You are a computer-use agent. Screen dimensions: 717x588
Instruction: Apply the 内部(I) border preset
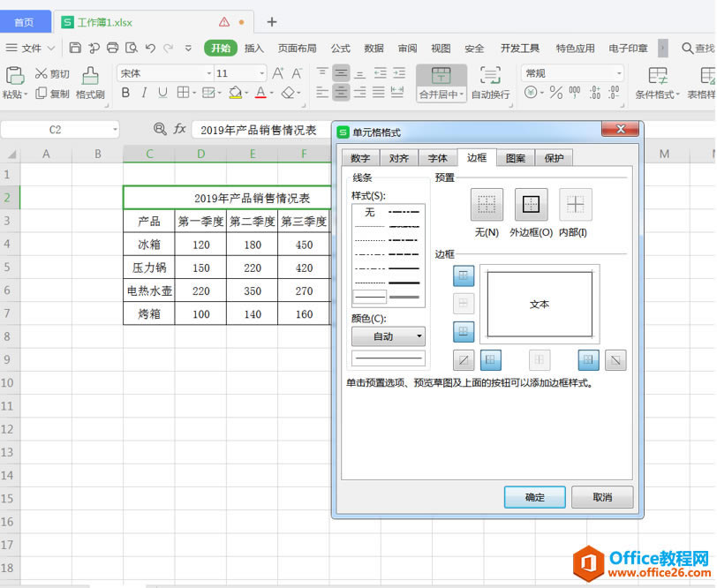[x=575, y=204]
